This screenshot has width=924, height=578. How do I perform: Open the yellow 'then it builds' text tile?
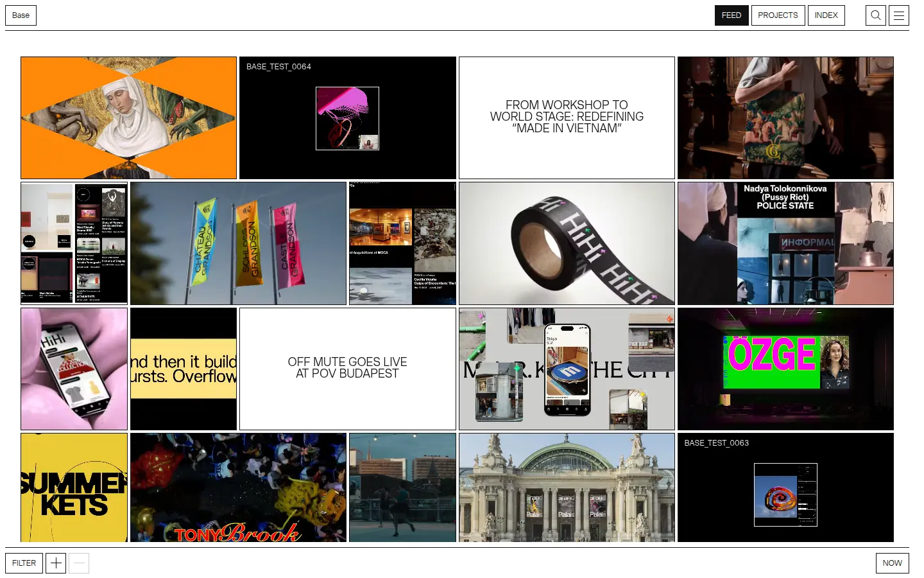point(184,369)
